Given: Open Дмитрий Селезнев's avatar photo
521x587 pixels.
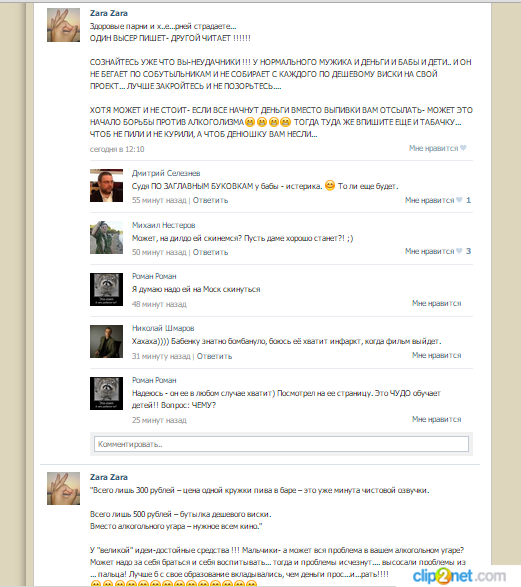Looking at the screenshot, I should [106, 186].
